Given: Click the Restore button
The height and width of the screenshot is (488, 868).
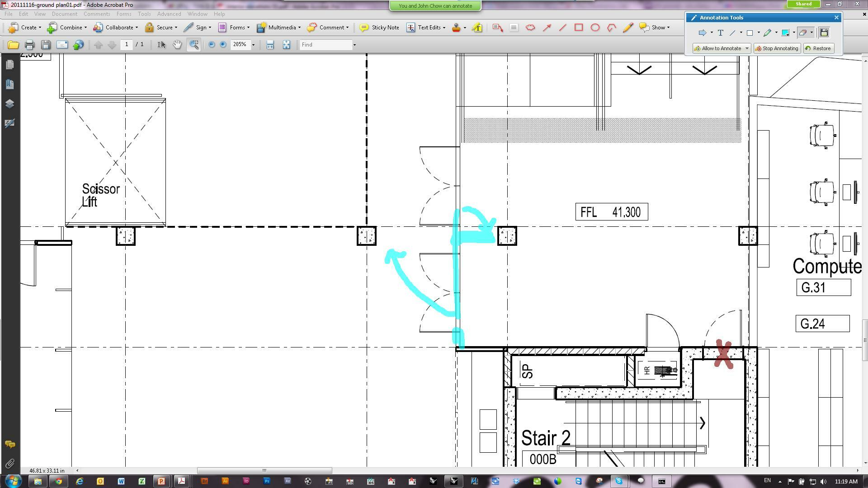Looking at the screenshot, I should click(819, 48).
